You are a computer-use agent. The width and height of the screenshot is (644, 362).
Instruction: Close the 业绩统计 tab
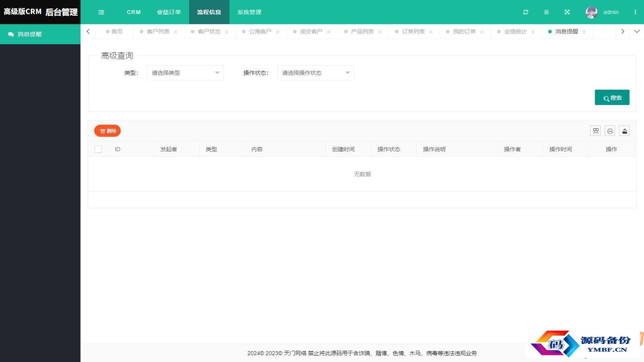(x=533, y=32)
